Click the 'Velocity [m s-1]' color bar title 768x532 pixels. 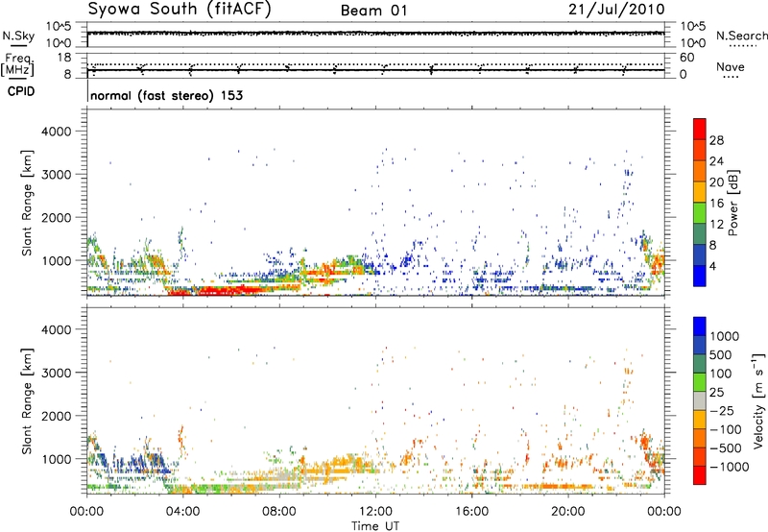758,400
